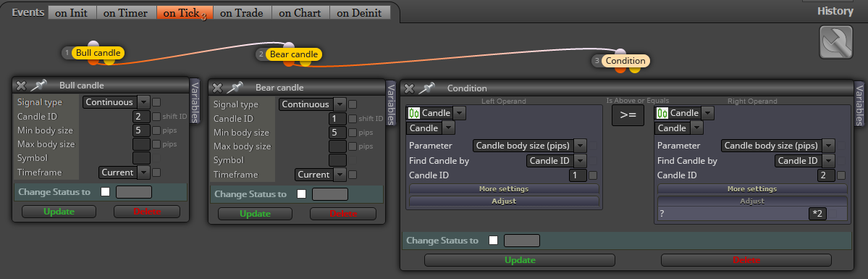This screenshot has width=868, height=279.
Task: Click Update button in Condition panel
Action: click(520, 260)
